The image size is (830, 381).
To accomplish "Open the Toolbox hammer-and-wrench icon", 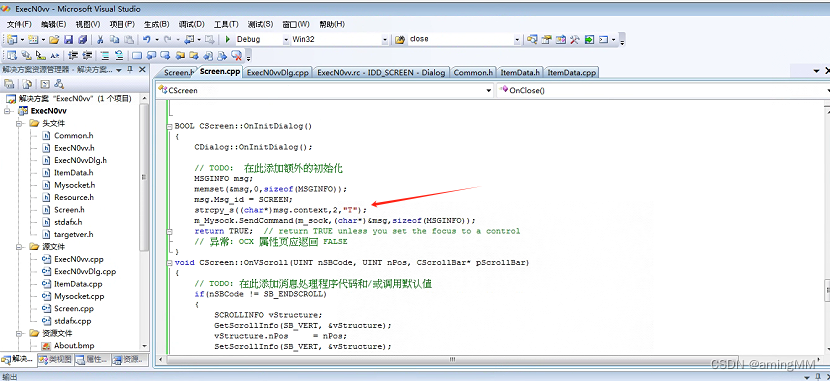I will coord(575,39).
